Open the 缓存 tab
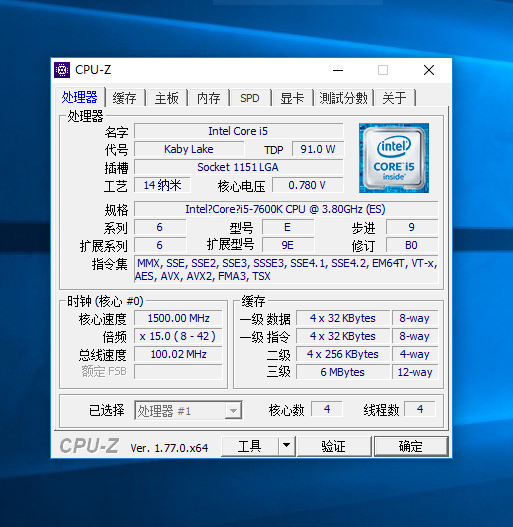The width and height of the screenshot is (513, 527). point(124,98)
